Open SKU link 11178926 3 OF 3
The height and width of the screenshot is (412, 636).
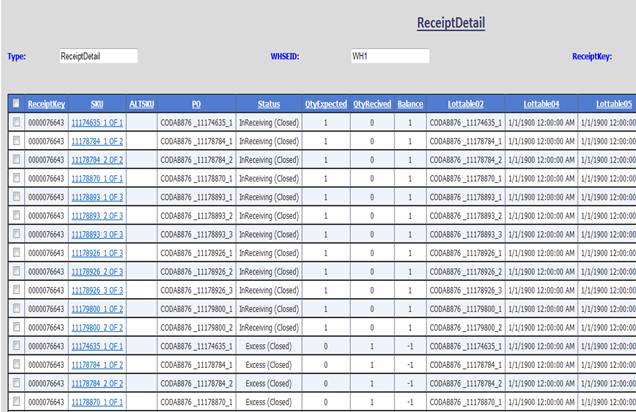coord(97,290)
